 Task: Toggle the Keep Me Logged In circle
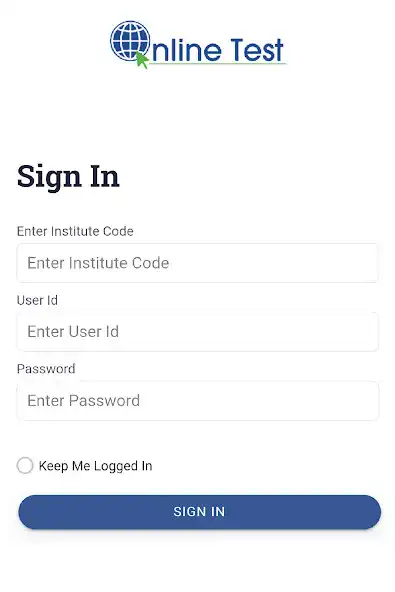click(25, 465)
